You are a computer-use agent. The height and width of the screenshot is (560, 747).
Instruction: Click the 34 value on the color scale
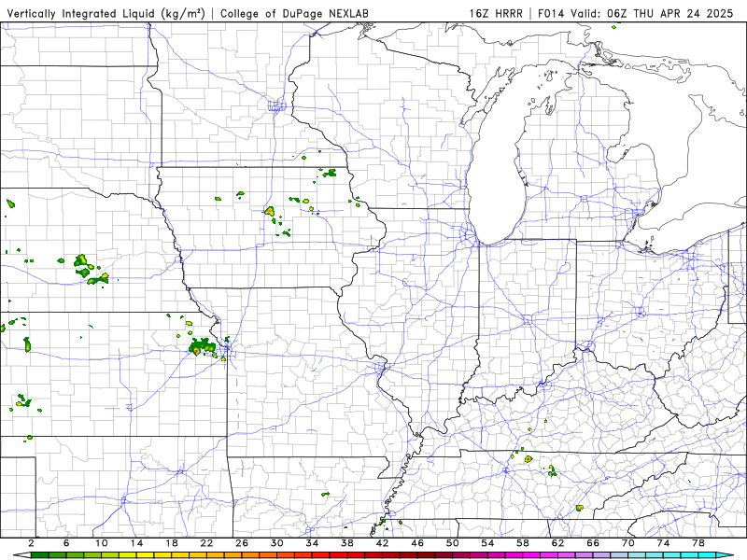312,543
